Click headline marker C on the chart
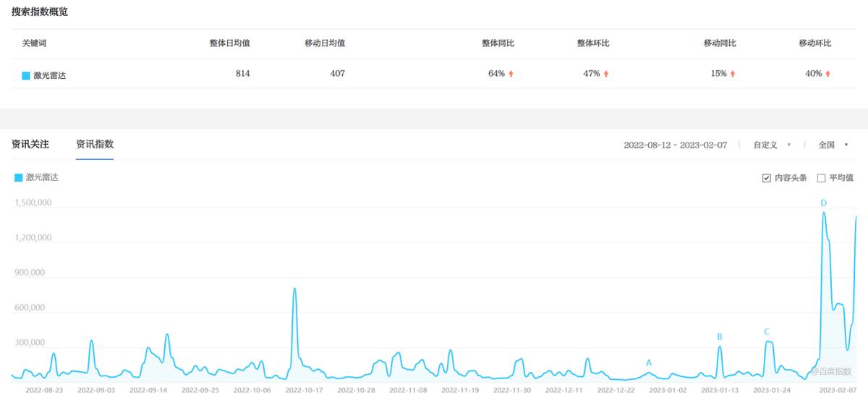This screenshot has width=868, height=398. click(767, 332)
